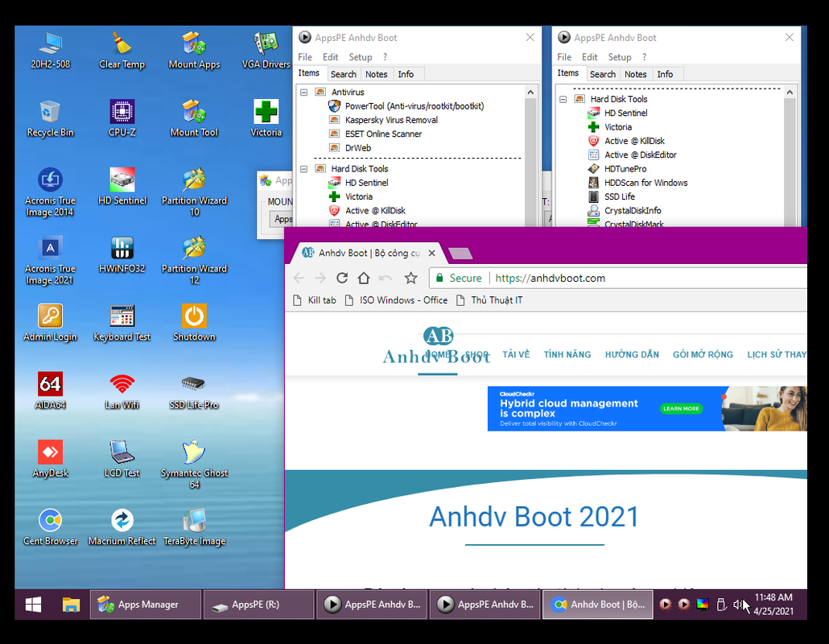The height and width of the screenshot is (644, 829).
Task: Collapse Antivirus group in left AppsPE window
Action: point(304,92)
